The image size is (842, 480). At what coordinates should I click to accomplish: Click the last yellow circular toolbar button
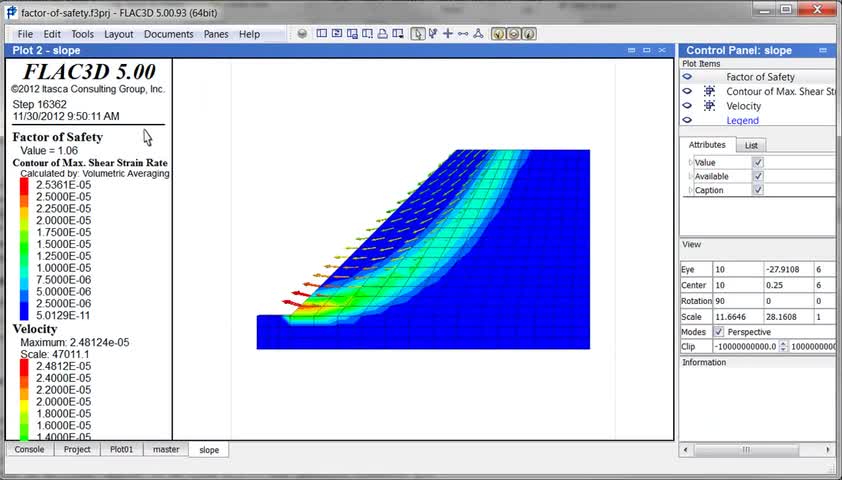(529, 34)
